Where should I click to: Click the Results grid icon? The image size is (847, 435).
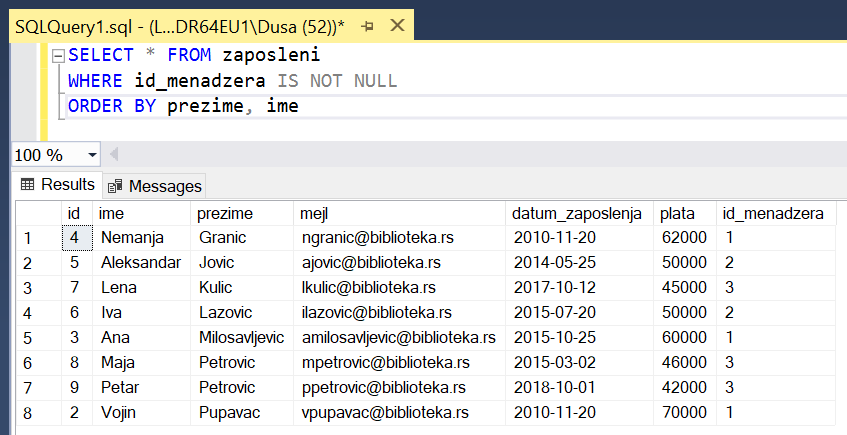[x=27, y=185]
